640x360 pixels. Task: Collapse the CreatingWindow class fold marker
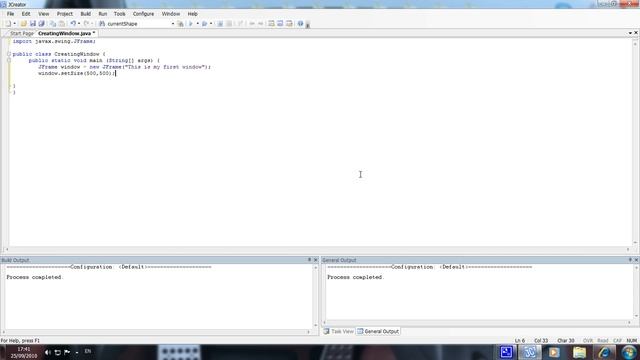[x=9, y=54]
